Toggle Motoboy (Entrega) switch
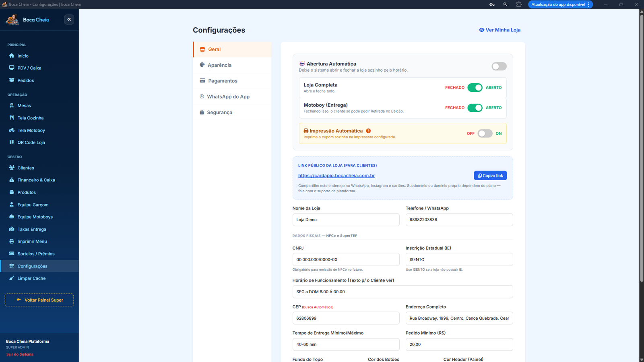 [x=475, y=108]
